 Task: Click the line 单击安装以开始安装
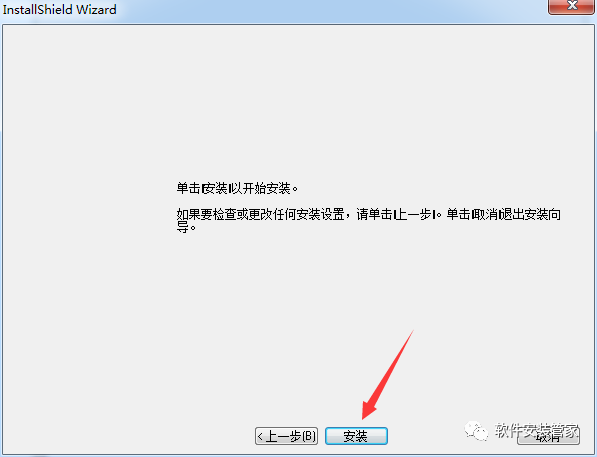[237, 188]
